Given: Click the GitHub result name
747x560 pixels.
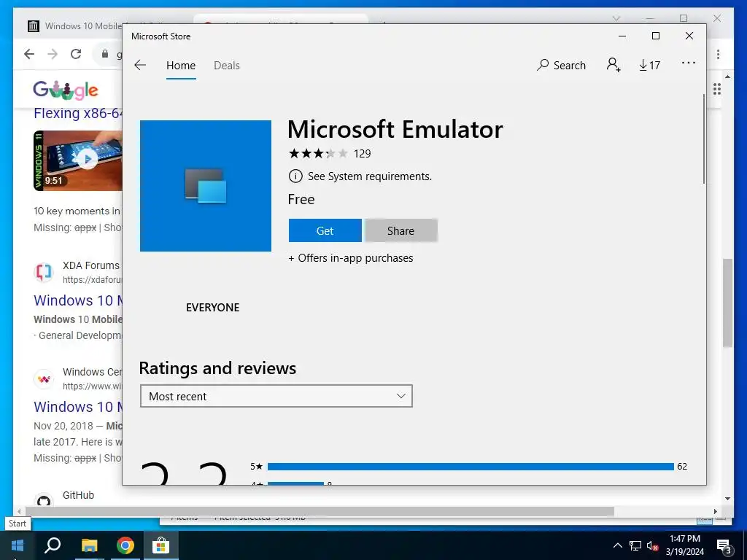Looking at the screenshot, I should click(x=78, y=495).
